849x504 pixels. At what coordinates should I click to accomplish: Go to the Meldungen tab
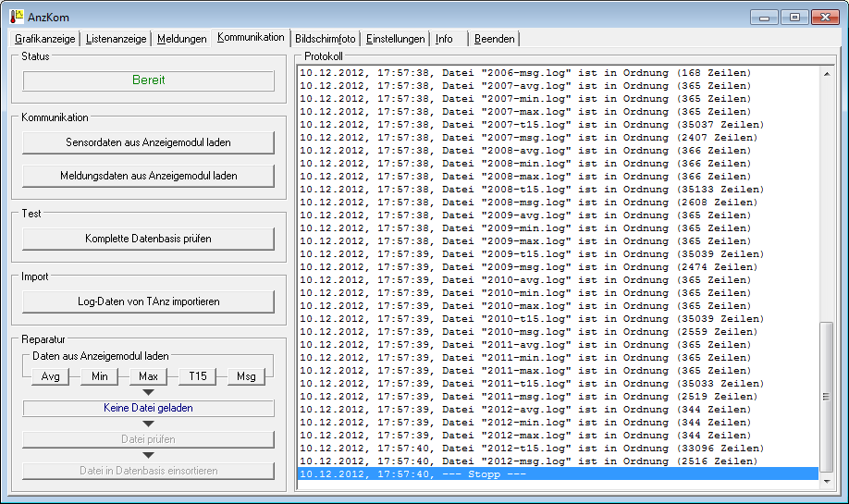pyautogui.click(x=181, y=39)
